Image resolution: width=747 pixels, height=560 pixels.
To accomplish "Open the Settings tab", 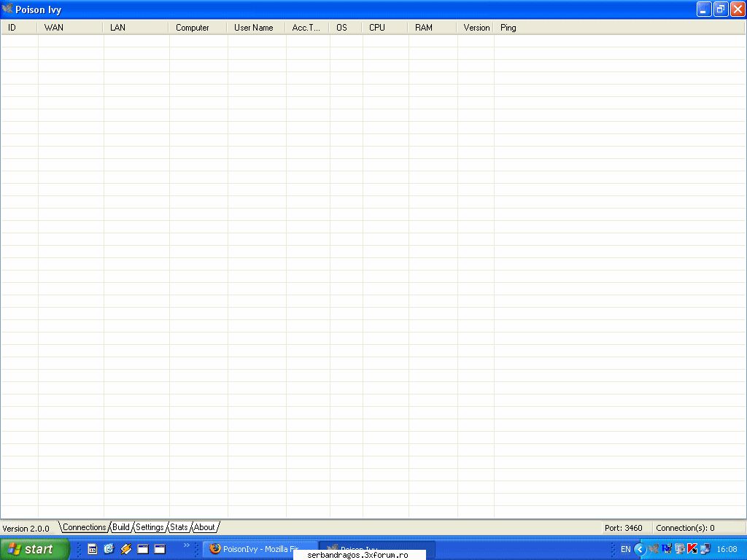I will [x=150, y=527].
